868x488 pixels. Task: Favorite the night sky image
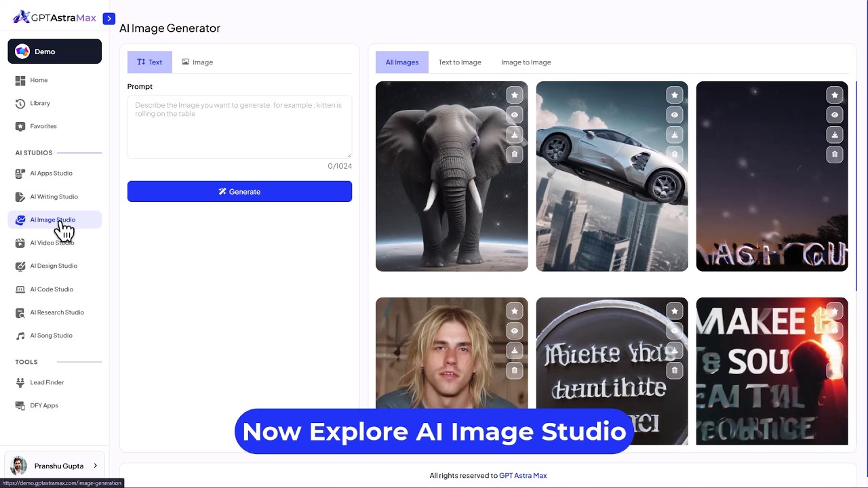(835, 95)
